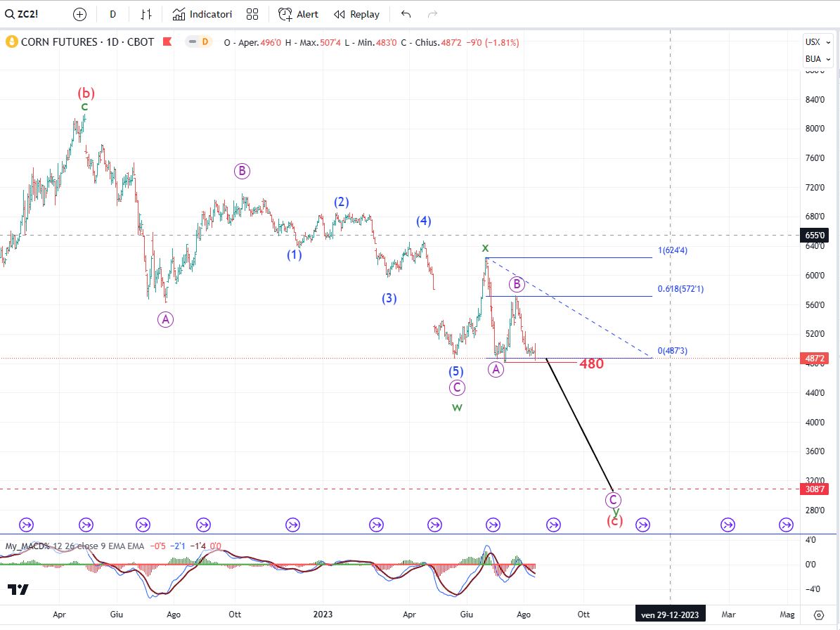Select the red (b) wave label at top

click(86, 94)
